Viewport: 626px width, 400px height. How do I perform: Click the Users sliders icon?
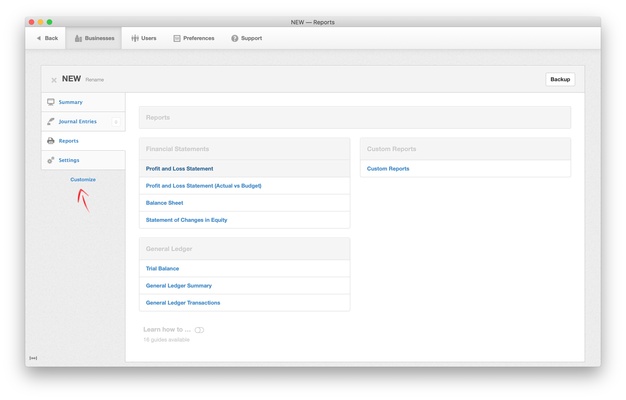click(135, 38)
